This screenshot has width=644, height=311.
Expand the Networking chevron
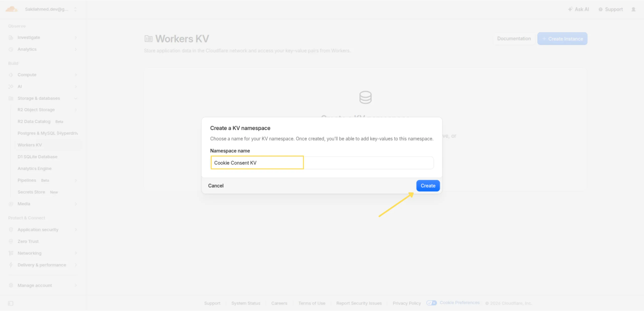click(x=76, y=253)
